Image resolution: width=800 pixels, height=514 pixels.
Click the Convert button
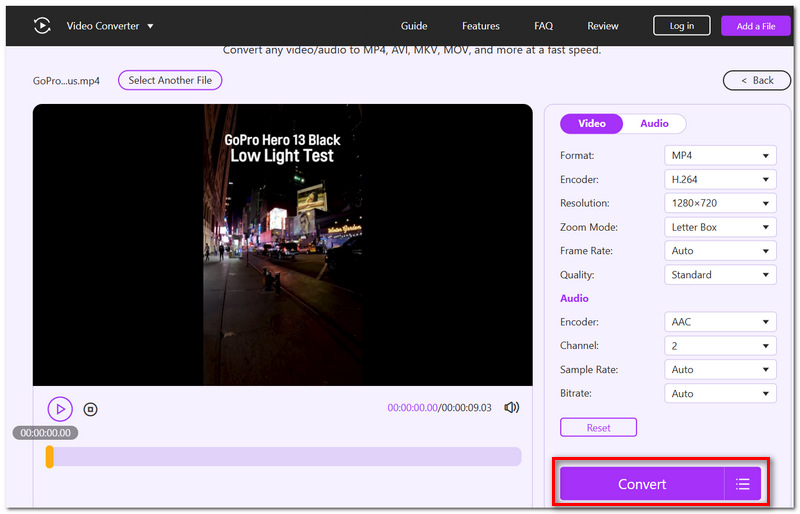pos(642,484)
